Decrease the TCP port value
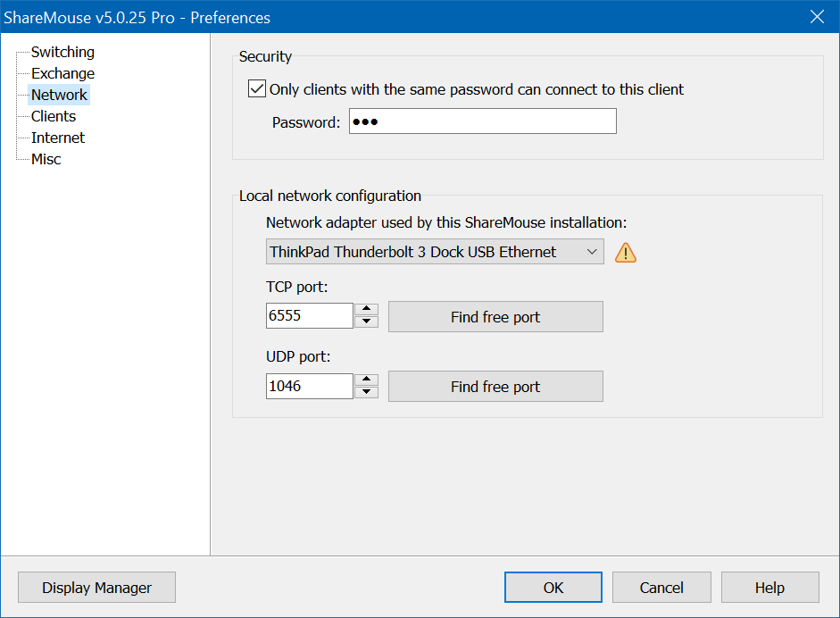This screenshot has width=840, height=618. tap(367, 322)
